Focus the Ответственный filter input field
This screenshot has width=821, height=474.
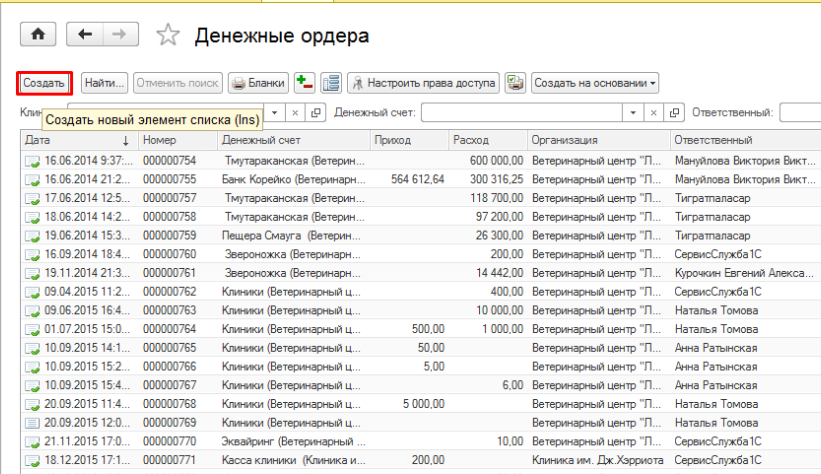point(800,113)
